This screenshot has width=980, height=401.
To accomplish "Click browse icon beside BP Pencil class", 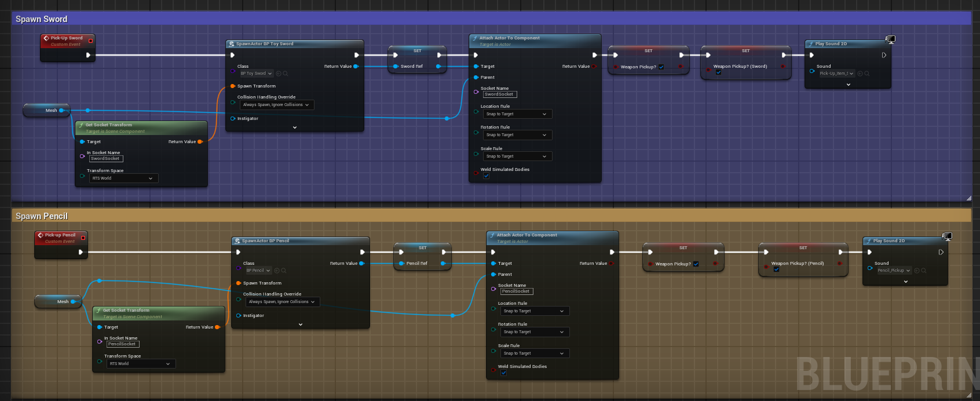I will point(284,271).
